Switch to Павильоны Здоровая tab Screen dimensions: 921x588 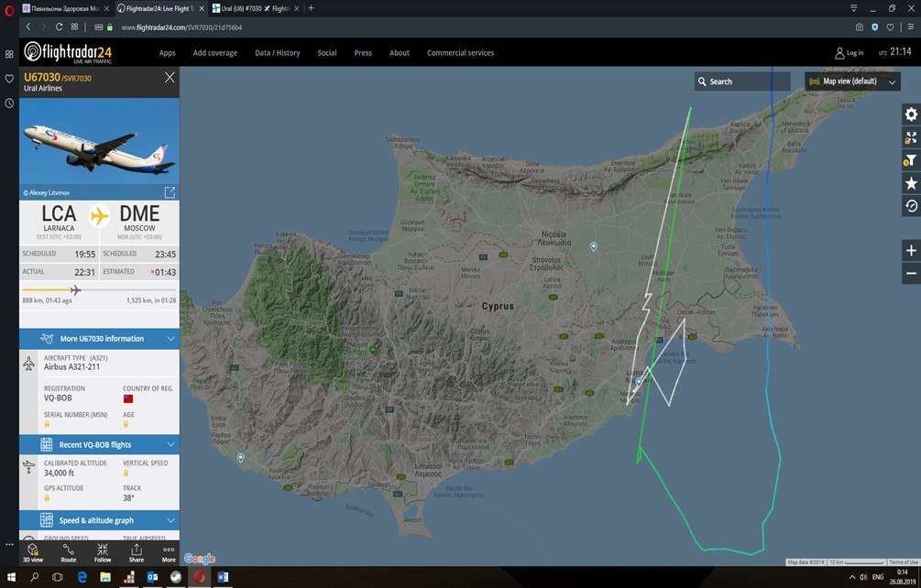[x=66, y=8]
